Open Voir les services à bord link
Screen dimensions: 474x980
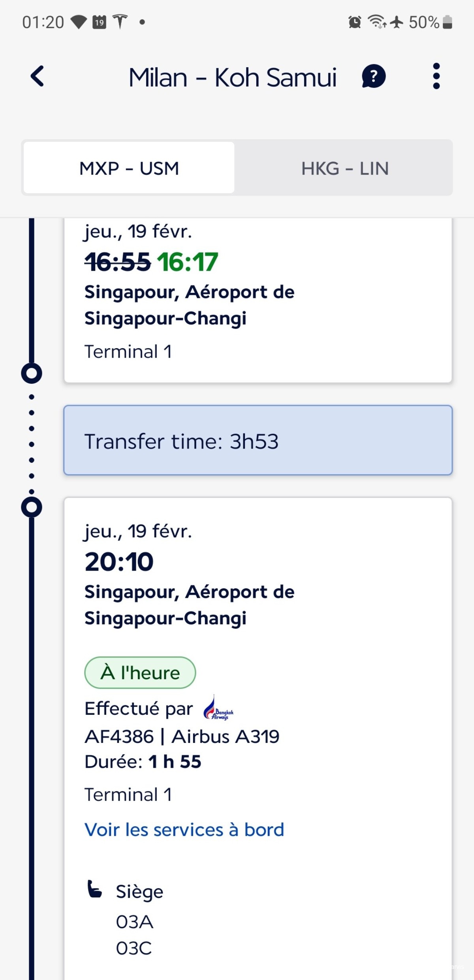coord(184,830)
